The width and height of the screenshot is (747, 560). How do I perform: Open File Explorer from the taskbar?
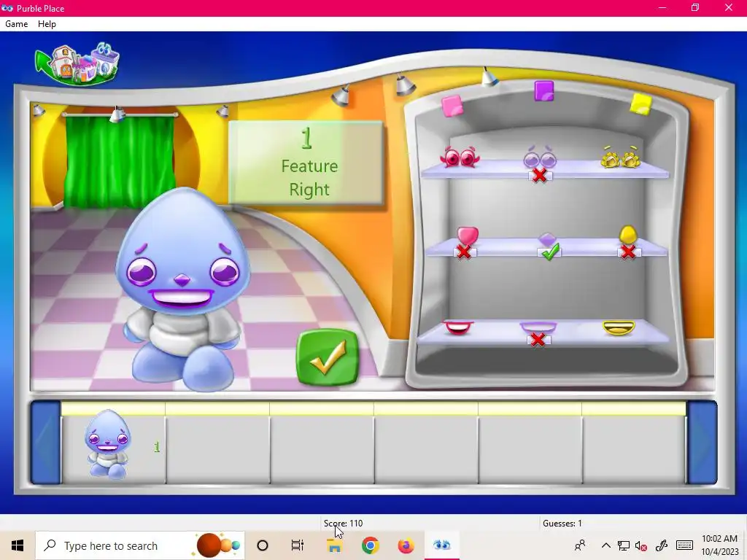334,545
